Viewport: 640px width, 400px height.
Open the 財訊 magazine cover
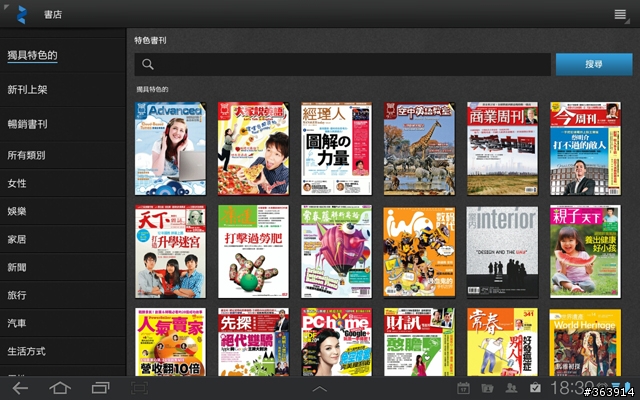coord(419,342)
